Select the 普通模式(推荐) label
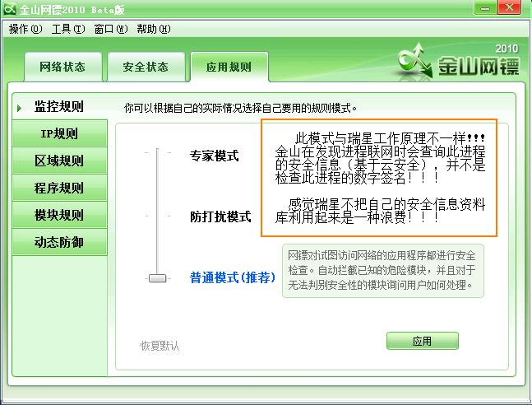The height and width of the screenshot is (405, 532). pyautogui.click(x=233, y=277)
